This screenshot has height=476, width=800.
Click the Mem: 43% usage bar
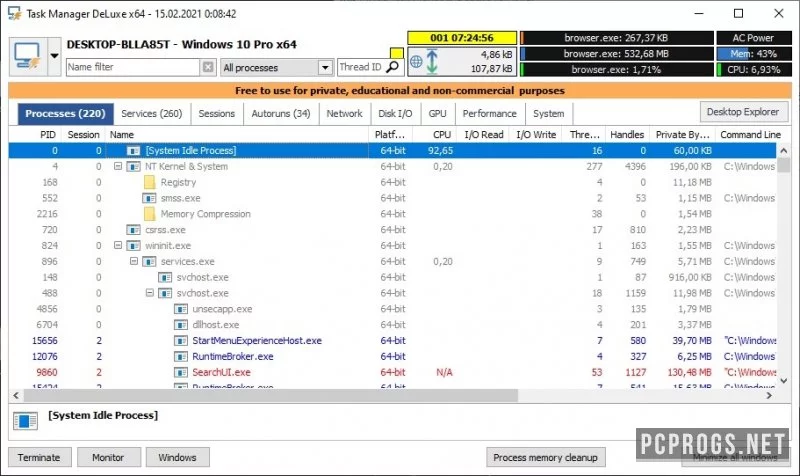[x=754, y=54]
